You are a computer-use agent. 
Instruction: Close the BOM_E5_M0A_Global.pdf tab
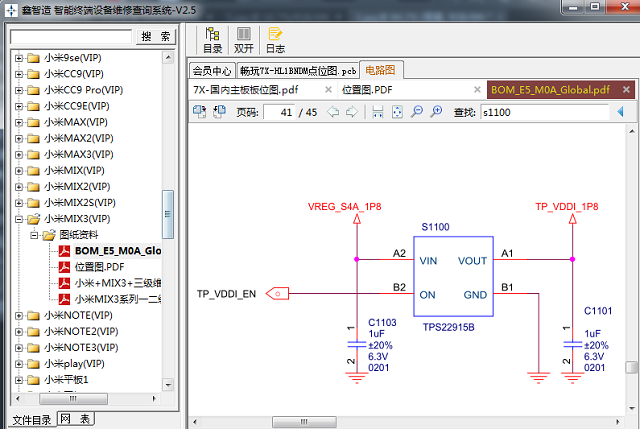point(626,89)
